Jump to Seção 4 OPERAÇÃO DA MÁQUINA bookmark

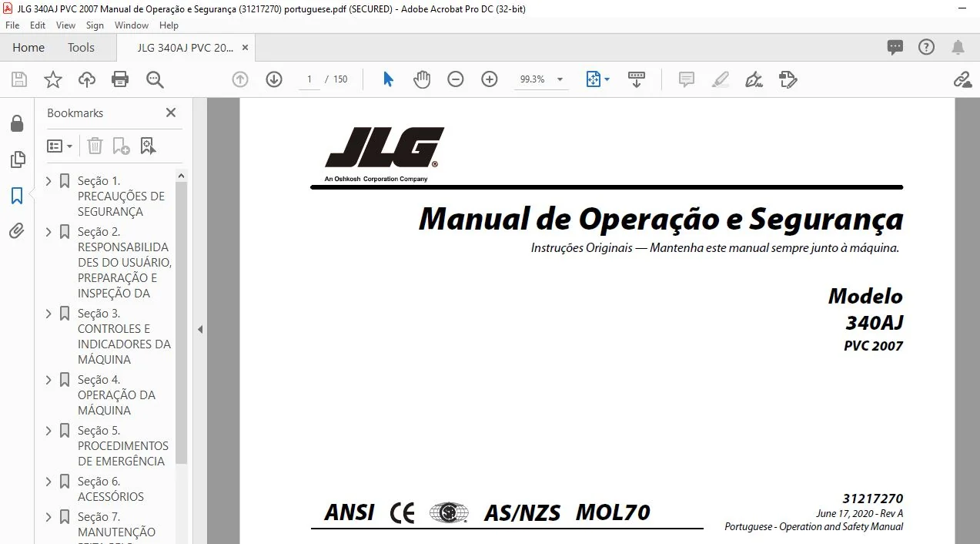[116, 395]
